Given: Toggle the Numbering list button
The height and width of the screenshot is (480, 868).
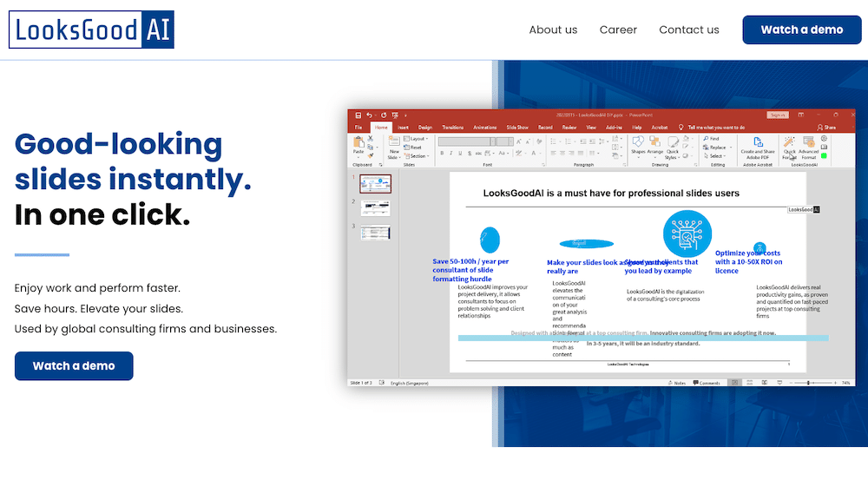Looking at the screenshot, I should 569,141.
